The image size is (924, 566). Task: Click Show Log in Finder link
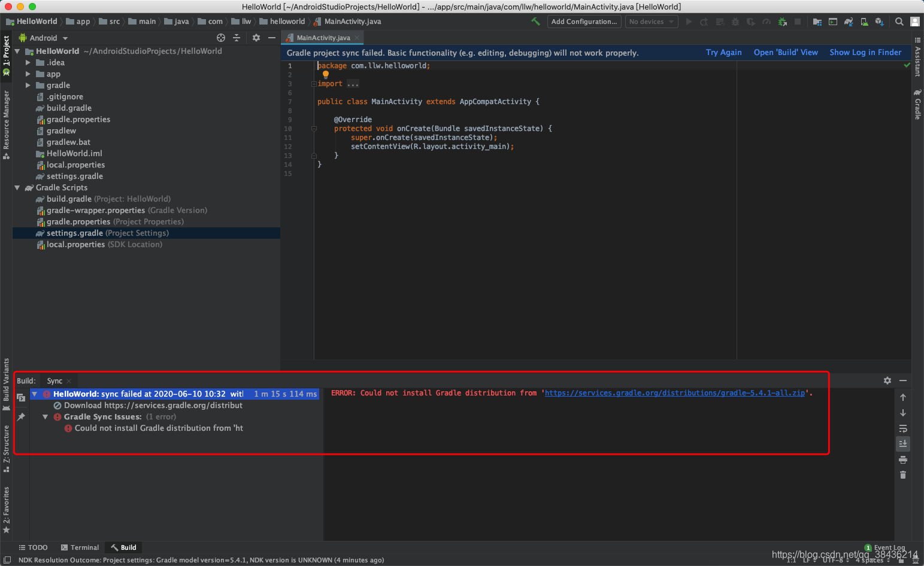coord(865,53)
